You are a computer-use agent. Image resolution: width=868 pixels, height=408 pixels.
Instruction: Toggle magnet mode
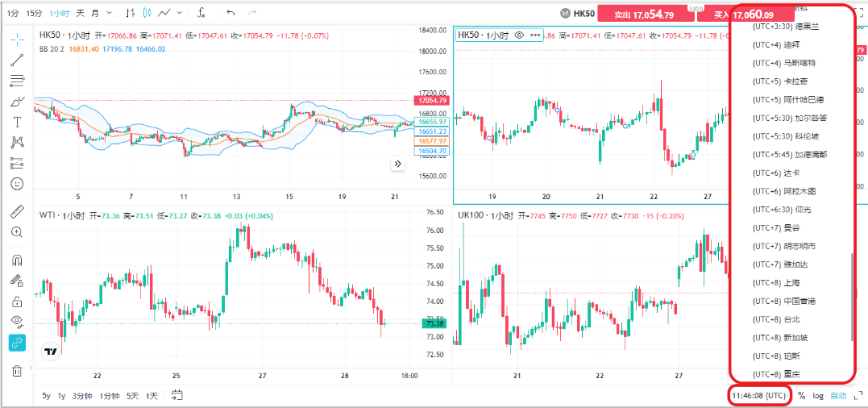17,260
